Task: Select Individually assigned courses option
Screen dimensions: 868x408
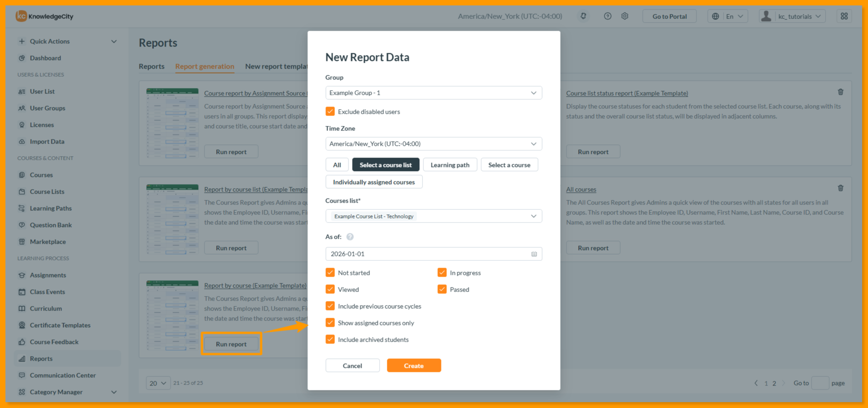Action: point(374,182)
